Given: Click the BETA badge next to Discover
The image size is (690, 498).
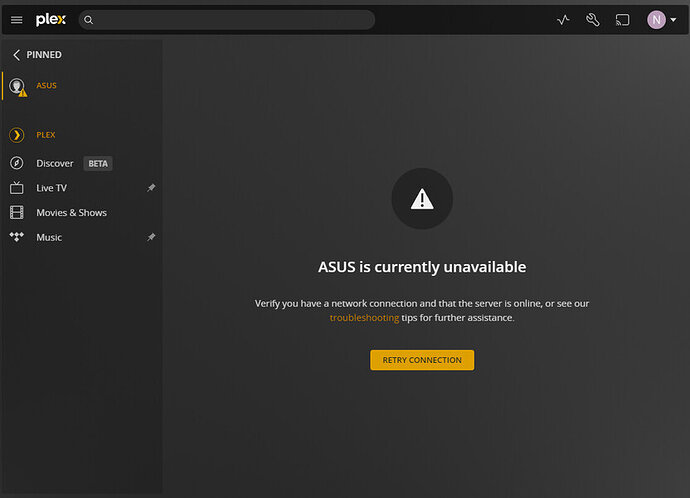Looking at the screenshot, I should (x=98, y=164).
